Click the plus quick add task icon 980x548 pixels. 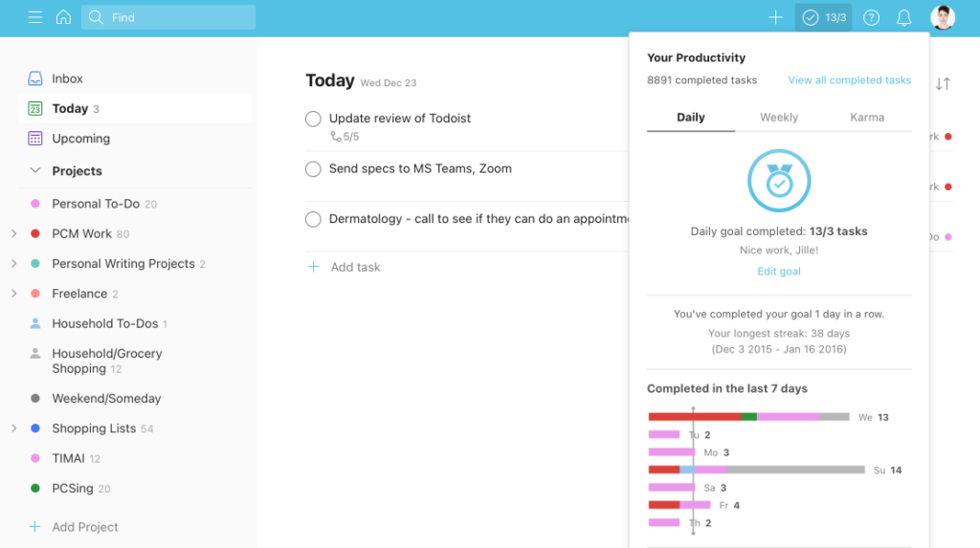pyautogui.click(x=775, y=17)
